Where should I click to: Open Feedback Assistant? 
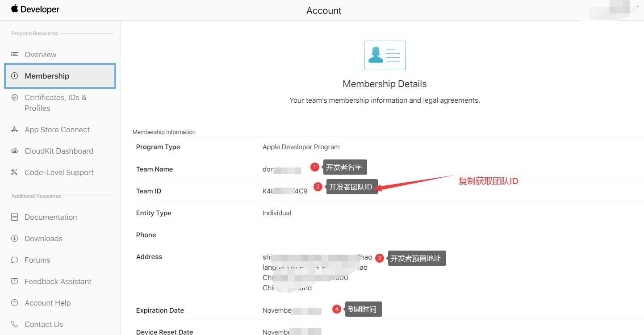[x=58, y=281]
